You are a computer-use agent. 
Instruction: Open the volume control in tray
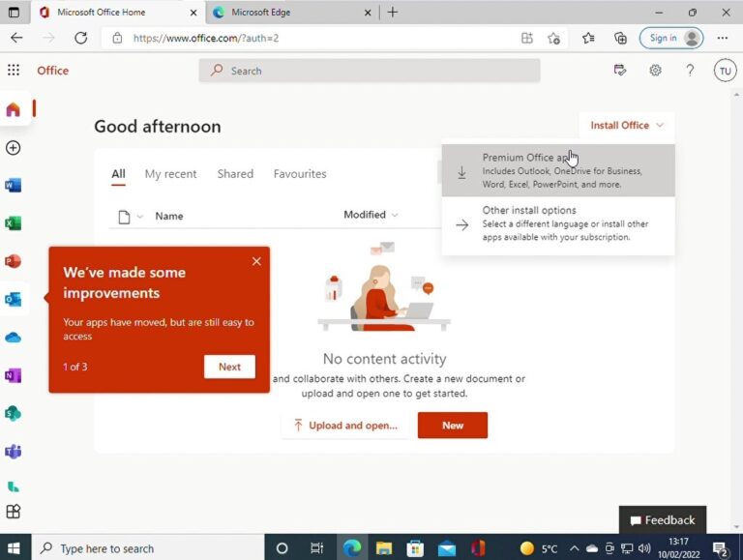[x=644, y=548]
